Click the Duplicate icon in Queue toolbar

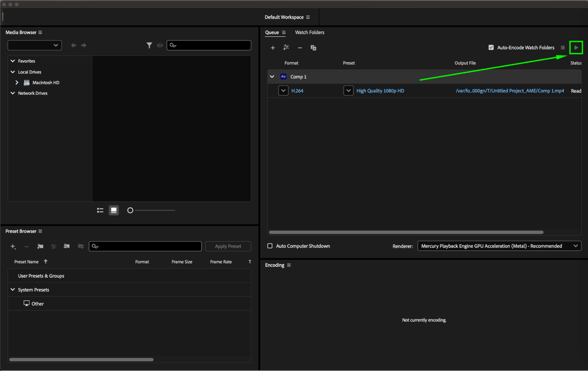click(x=313, y=48)
